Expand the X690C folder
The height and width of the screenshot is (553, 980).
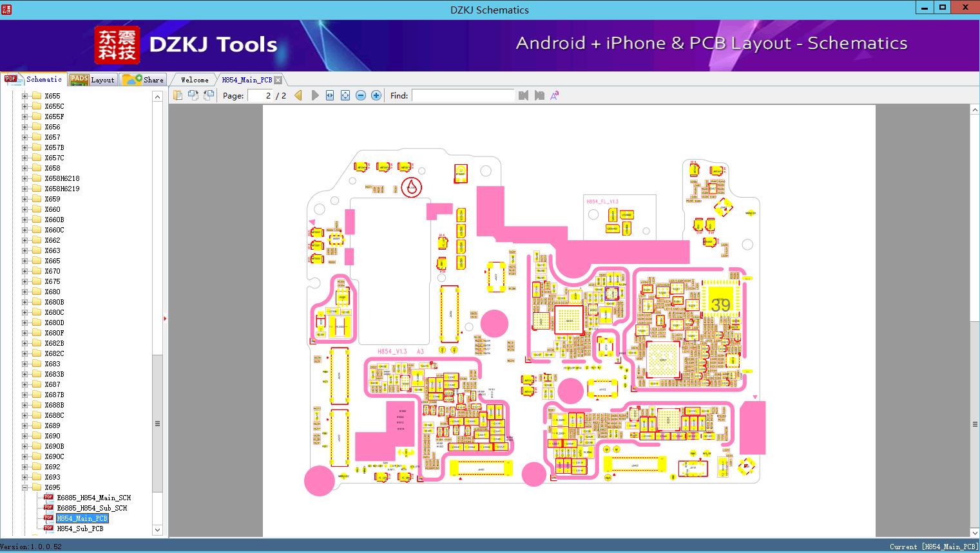coord(24,456)
